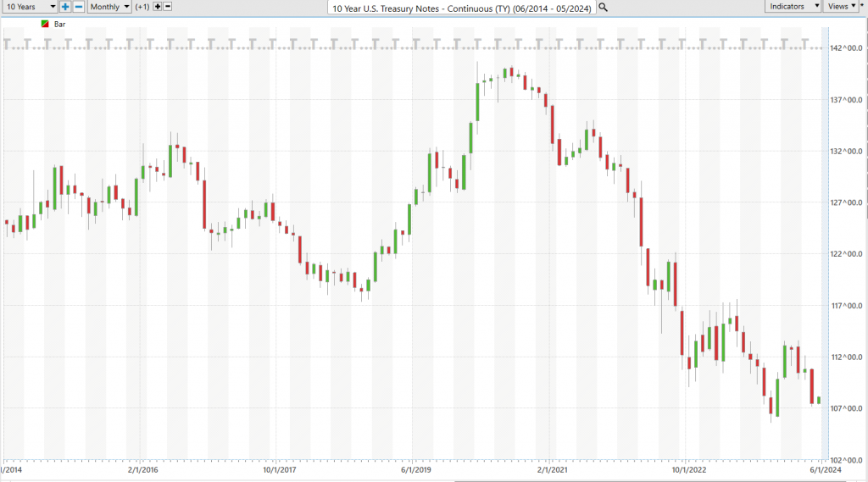
Task: Click the 10 Year U.S. Treasury Notes symbol field
Action: click(462, 8)
